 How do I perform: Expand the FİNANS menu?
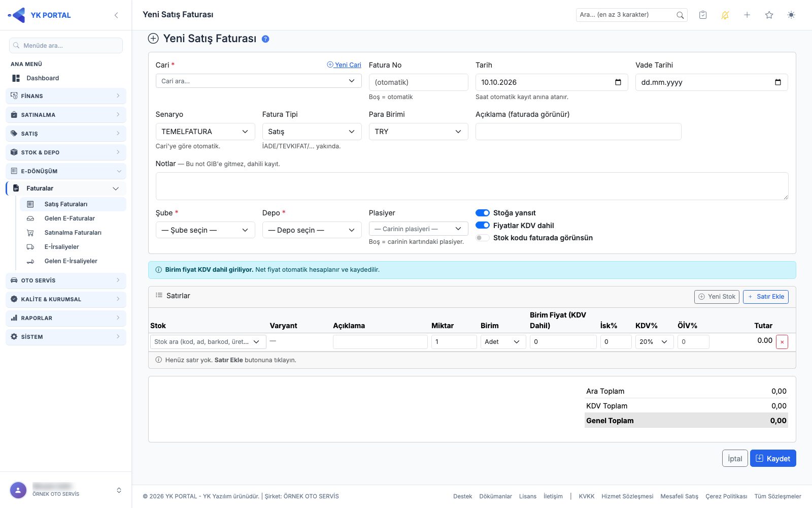[66, 96]
